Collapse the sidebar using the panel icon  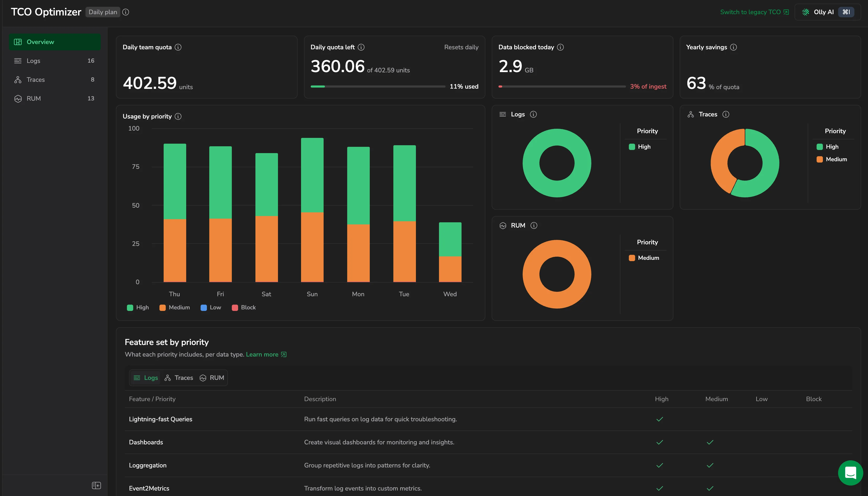pos(97,485)
